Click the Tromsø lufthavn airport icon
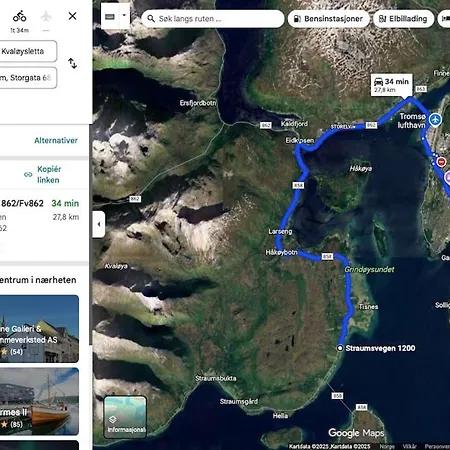 (435, 120)
